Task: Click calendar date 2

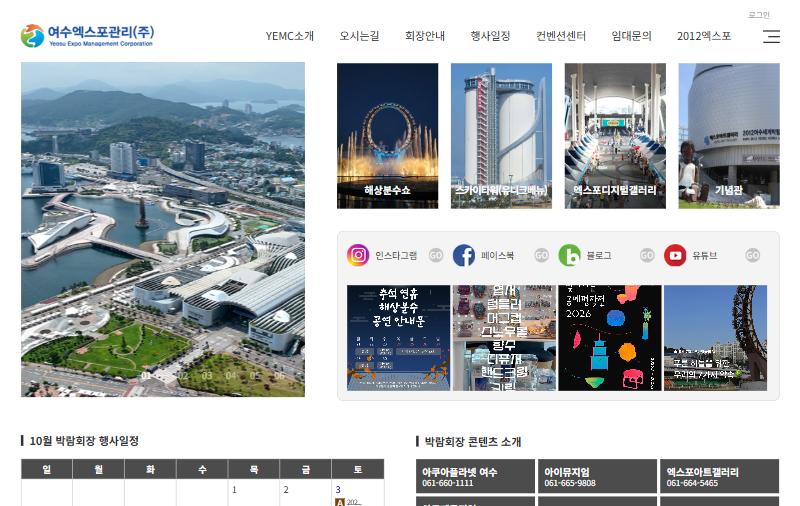Action: point(286,490)
